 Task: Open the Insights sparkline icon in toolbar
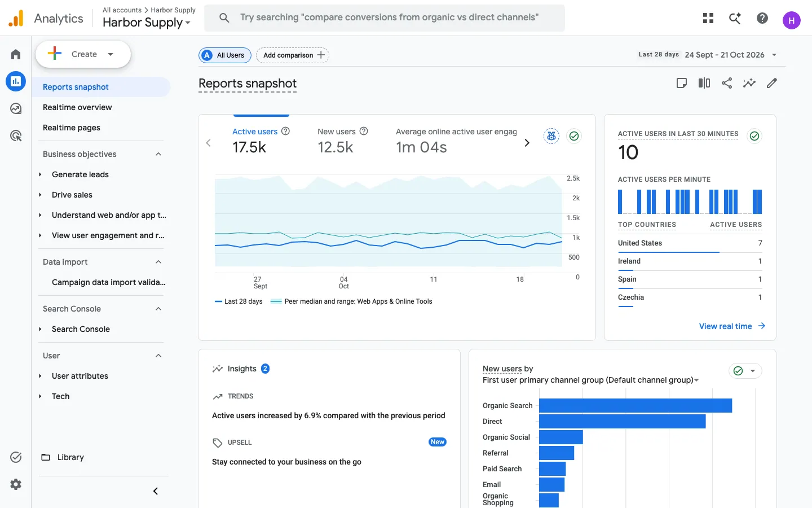[749, 83]
